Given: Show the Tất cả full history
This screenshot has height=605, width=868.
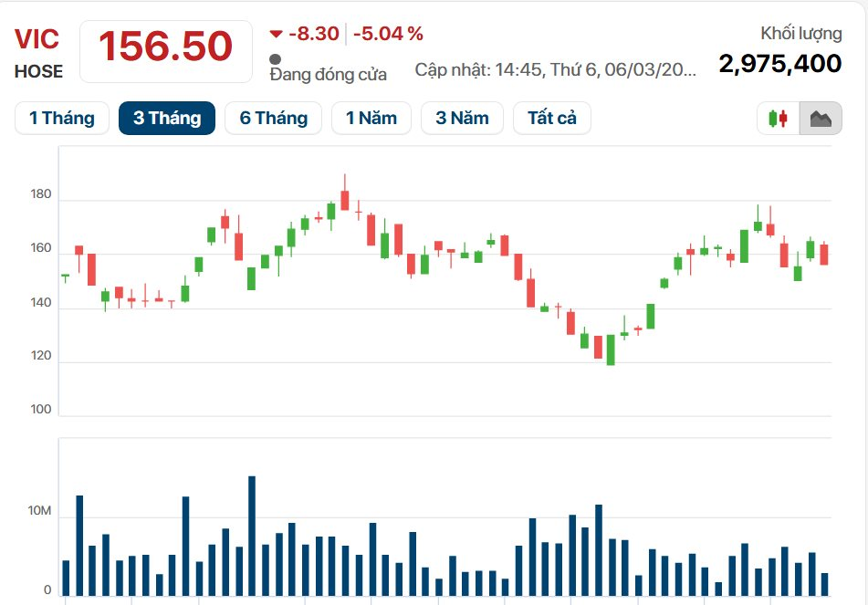Looking at the screenshot, I should [552, 119].
